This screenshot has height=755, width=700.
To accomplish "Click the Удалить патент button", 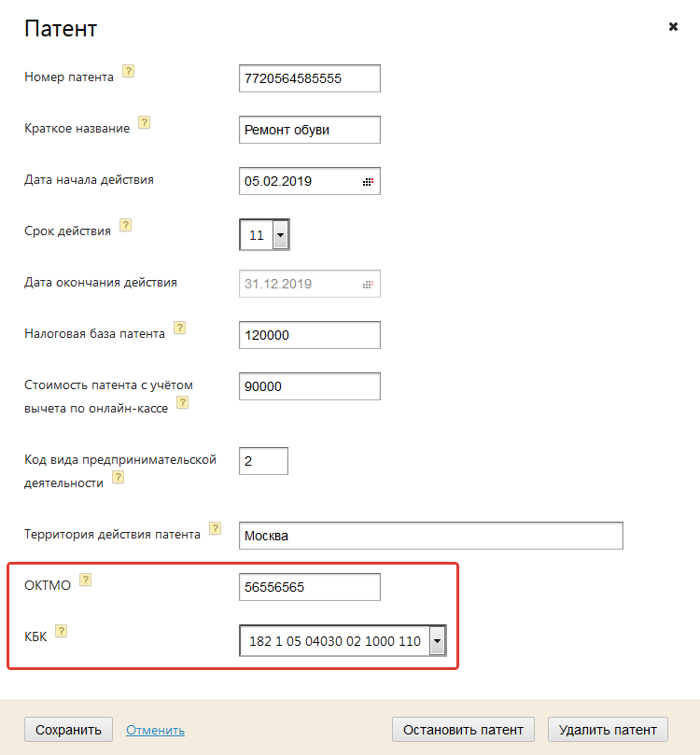I will tap(609, 730).
